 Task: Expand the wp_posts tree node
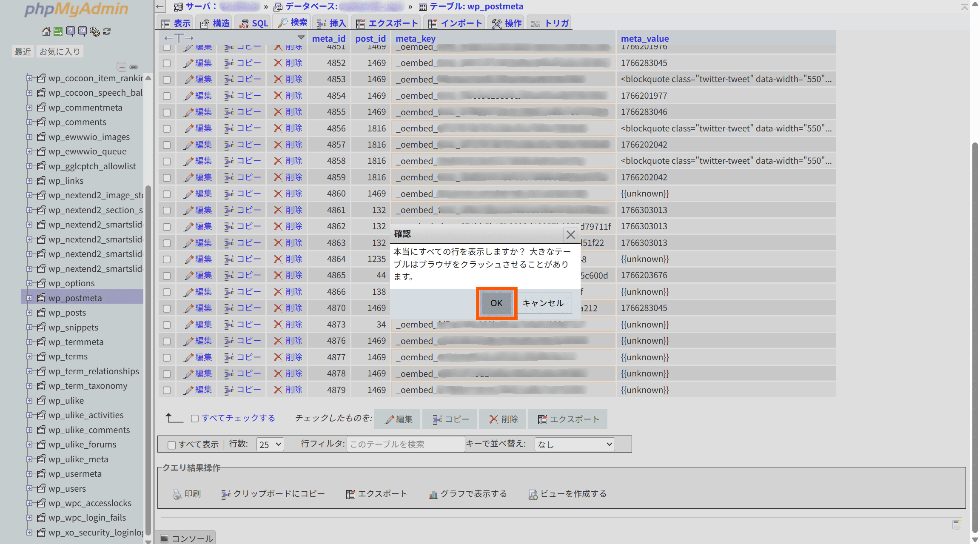[x=29, y=313]
